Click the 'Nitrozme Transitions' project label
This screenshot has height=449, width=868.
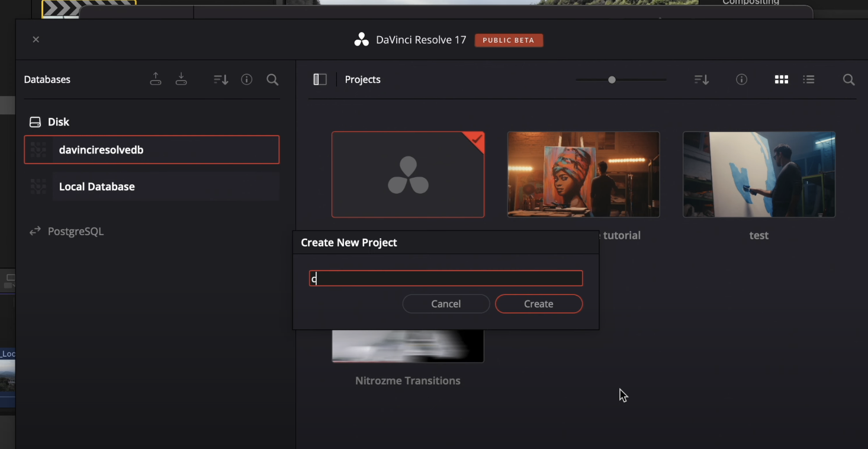click(x=408, y=381)
